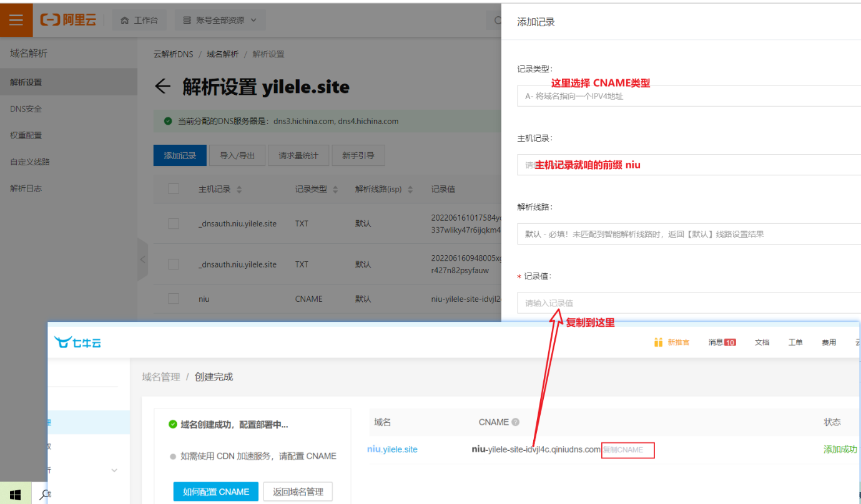Check the second _dnsauth.niu.yilele.site row checkbox
This screenshot has height=504, width=861.
[174, 264]
